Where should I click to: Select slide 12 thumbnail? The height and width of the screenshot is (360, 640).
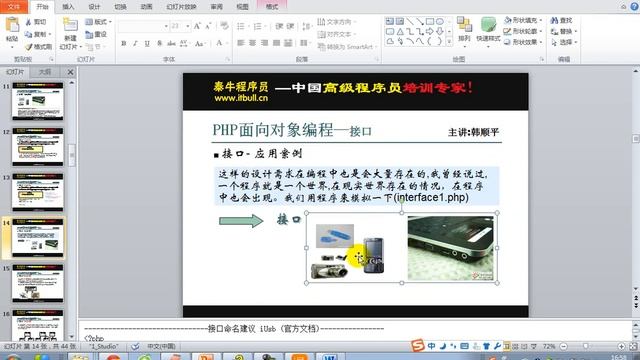(38, 147)
